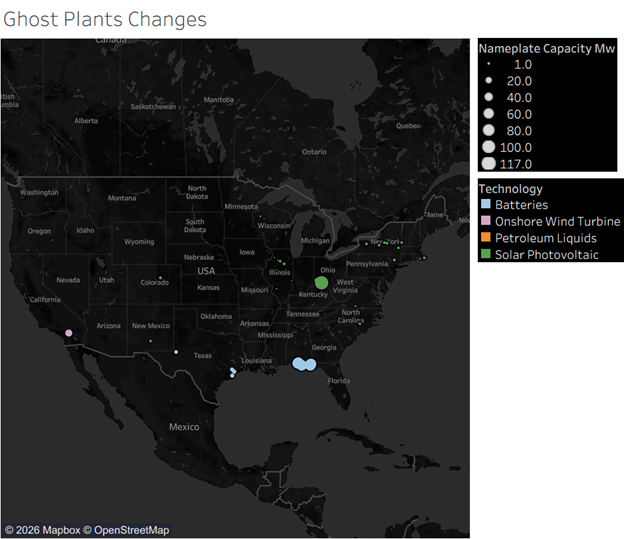Click the Technology legend title

tap(511, 188)
